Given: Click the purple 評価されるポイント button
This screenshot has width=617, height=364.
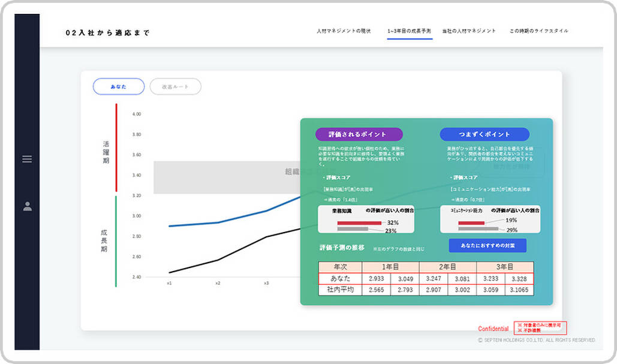Looking at the screenshot, I should (x=359, y=134).
